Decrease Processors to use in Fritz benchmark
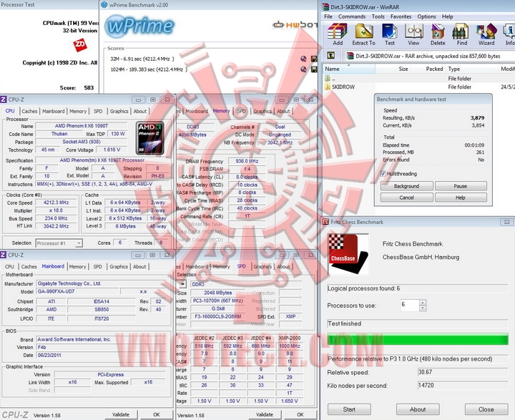This screenshot has width=515, height=420. 423,308
